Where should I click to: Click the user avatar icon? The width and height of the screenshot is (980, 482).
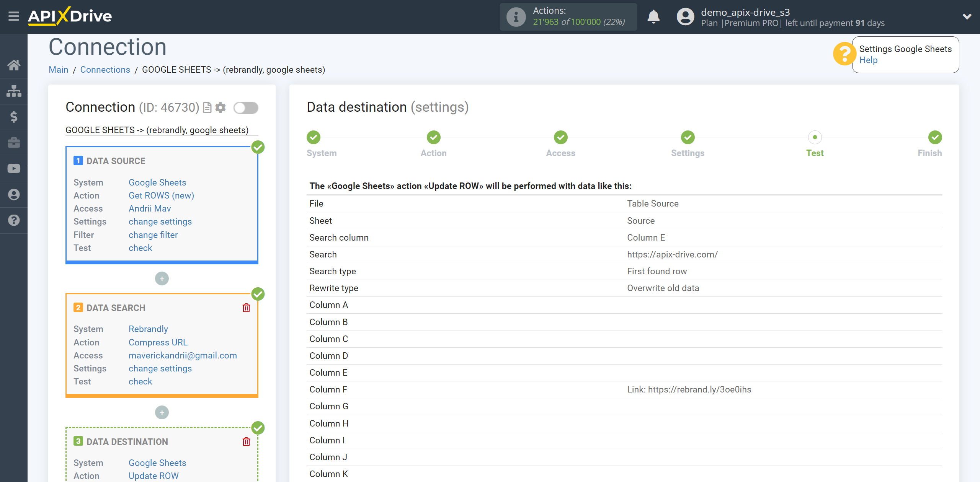pos(685,17)
